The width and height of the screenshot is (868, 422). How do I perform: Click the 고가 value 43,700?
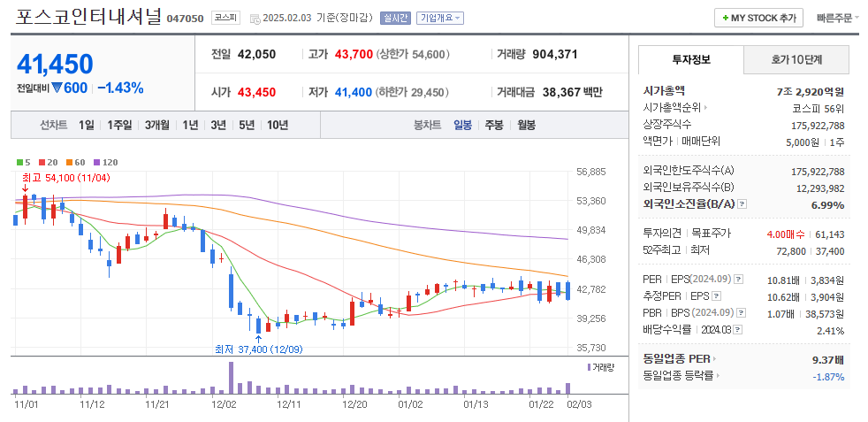click(x=354, y=54)
